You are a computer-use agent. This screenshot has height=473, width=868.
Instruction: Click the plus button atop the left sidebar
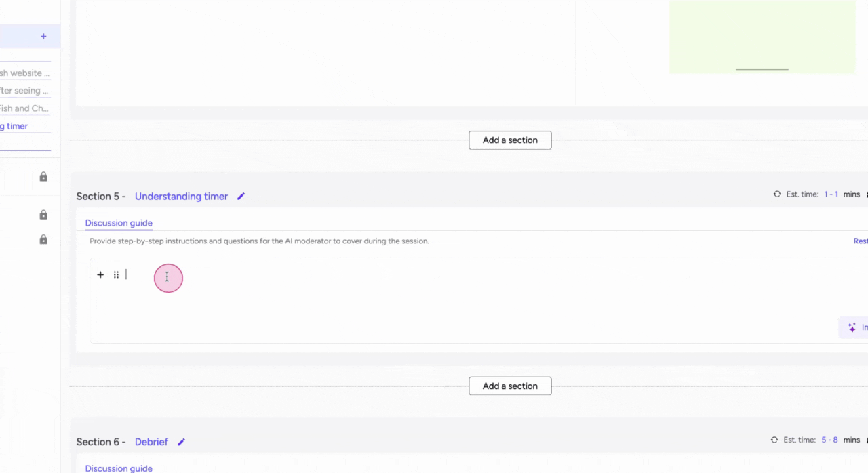point(43,36)
